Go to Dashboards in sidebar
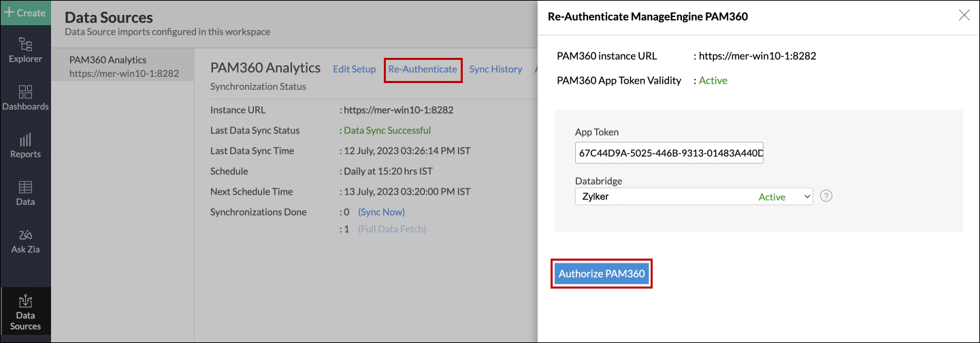980x343 pixels. 25,98
